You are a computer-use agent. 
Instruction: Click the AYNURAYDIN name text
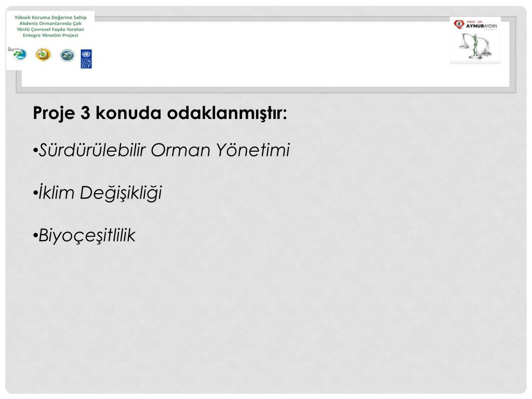(481, 26)
